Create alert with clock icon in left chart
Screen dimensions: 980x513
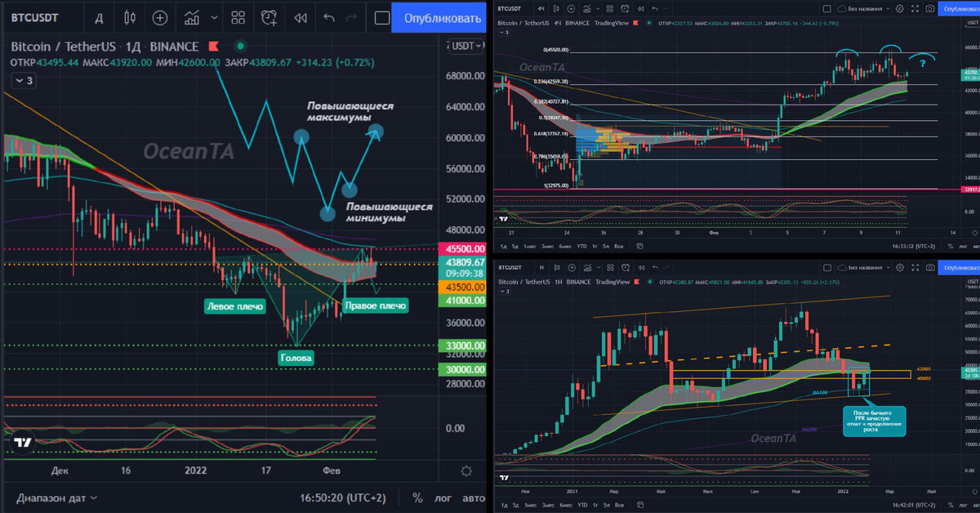[x=269, y=17]
